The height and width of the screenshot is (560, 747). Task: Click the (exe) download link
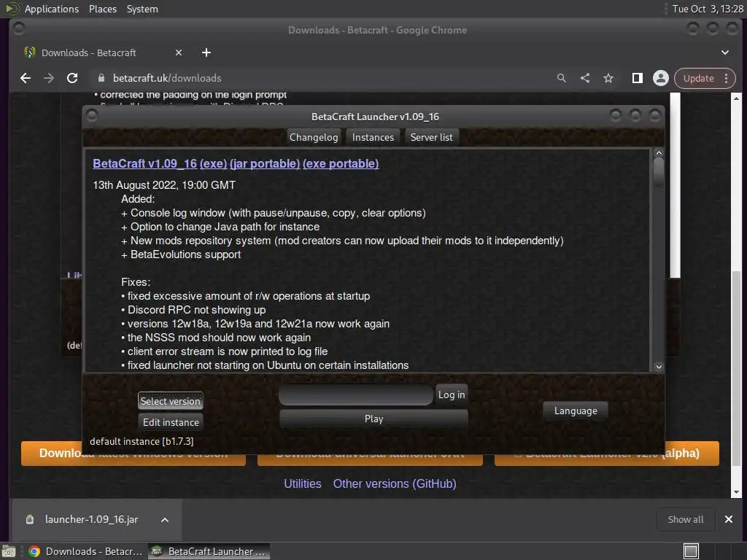pyautogui.click(x=214, y=163)
